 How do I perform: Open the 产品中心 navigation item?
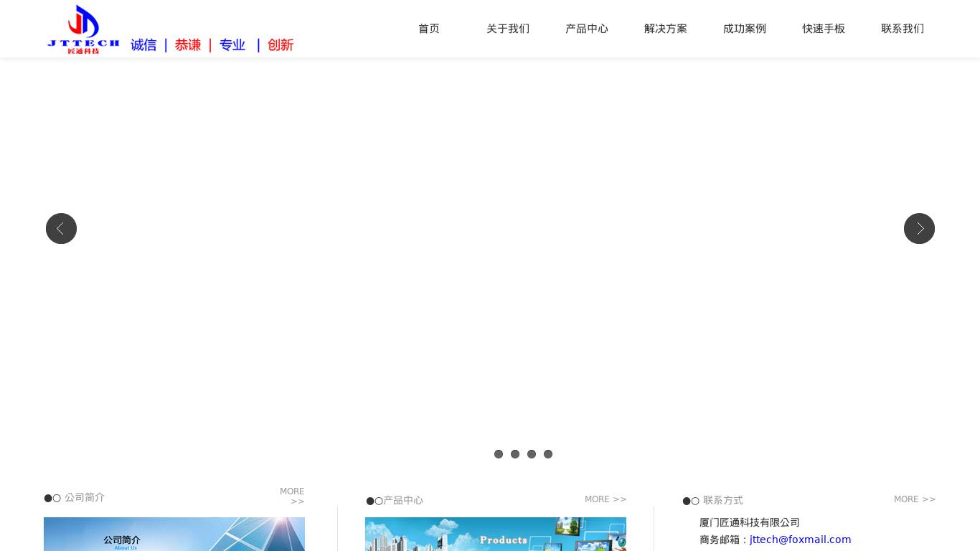(x=587, y=29)
